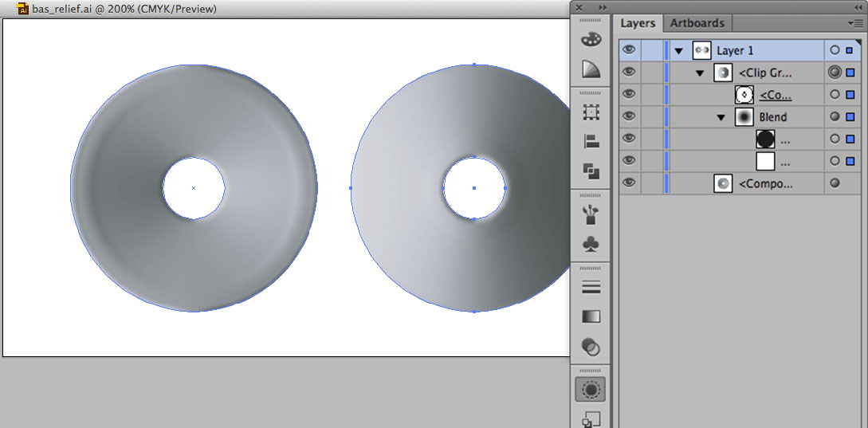Close the panel dock with X

tap(579, 7)
